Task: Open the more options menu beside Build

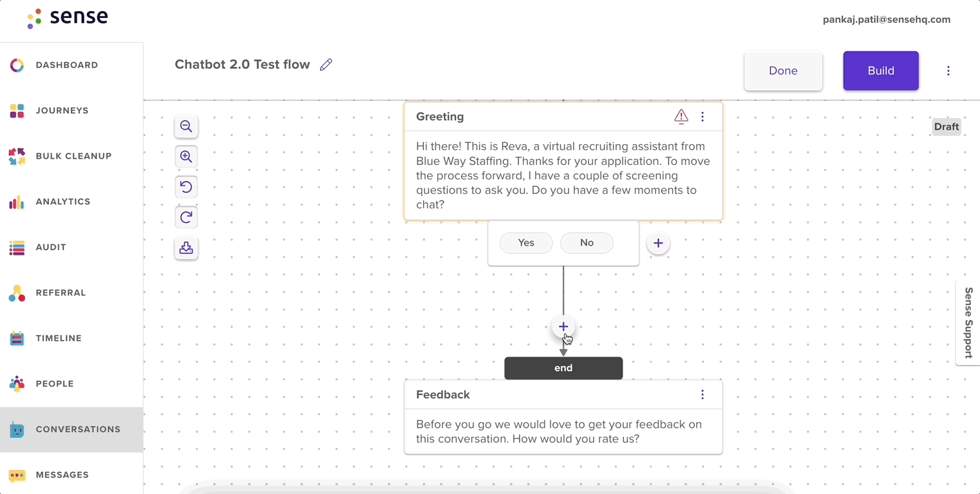Action: 948,70
